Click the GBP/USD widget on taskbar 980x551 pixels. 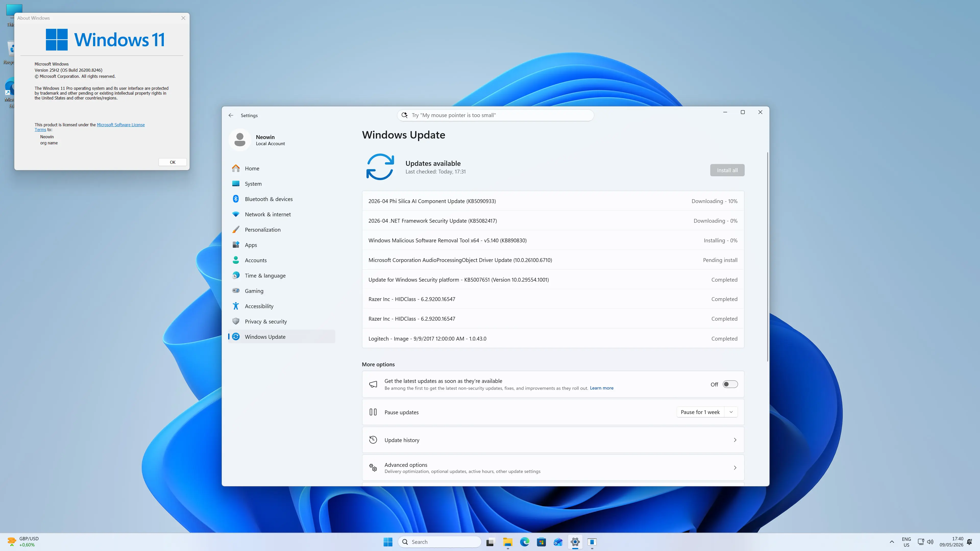pos(23,542)
